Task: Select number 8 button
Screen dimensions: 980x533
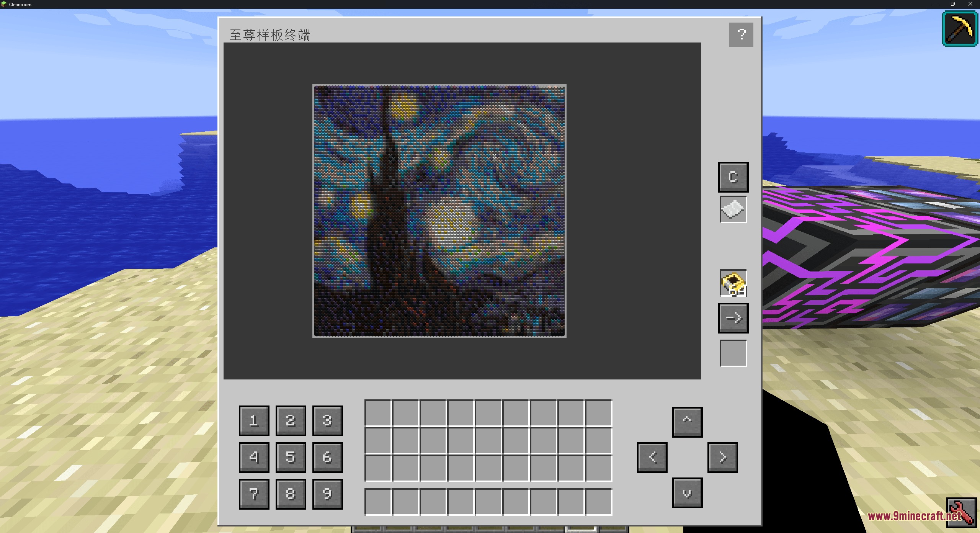Action: pos(291,494)
